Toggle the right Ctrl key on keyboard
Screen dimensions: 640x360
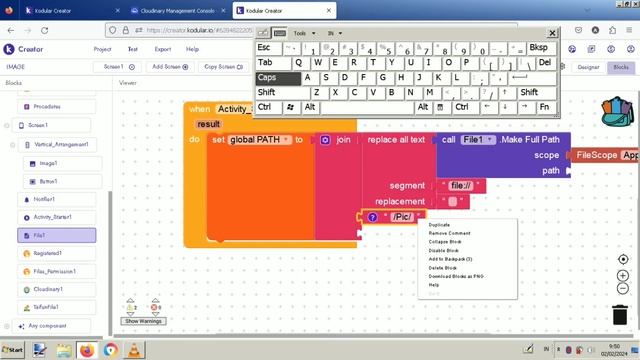click(465, 107)
